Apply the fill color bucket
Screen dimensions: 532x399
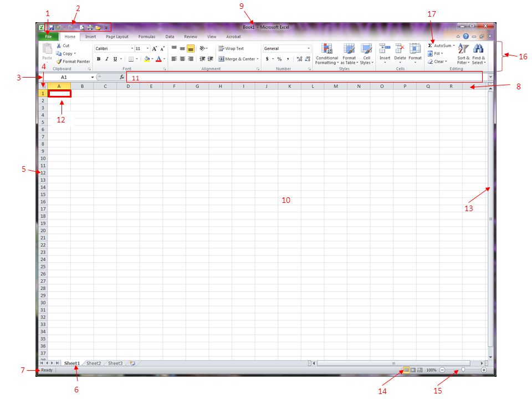pos(146,59)
